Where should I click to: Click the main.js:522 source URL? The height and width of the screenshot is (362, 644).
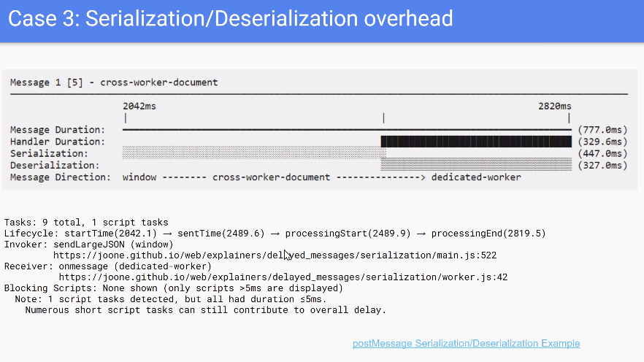[275, 255]
